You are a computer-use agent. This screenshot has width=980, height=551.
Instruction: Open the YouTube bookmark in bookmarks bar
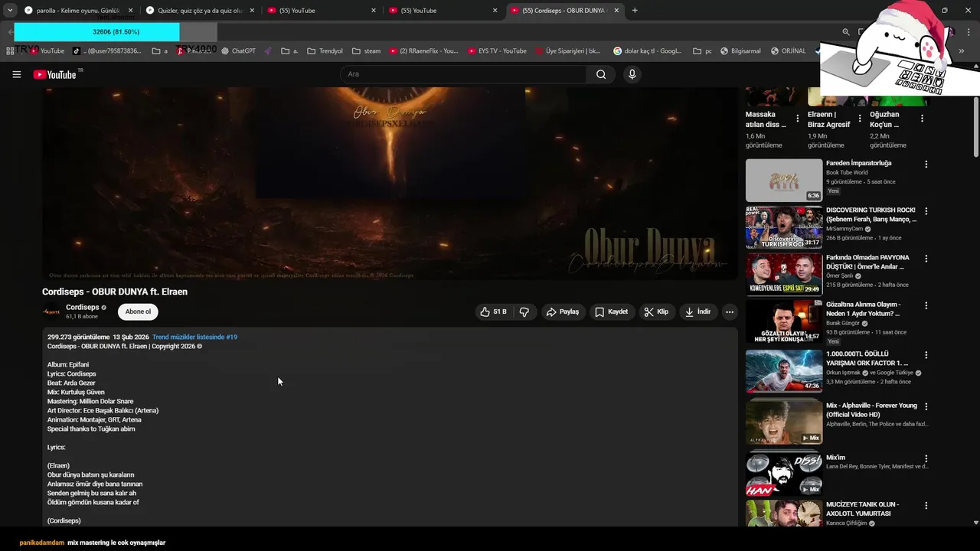click(x=46, y=51)
